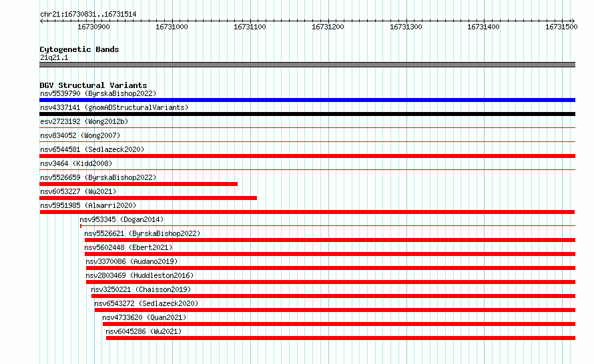Click ruler position 16731000
Screen dimensions: 594x364
pos(172,27)
